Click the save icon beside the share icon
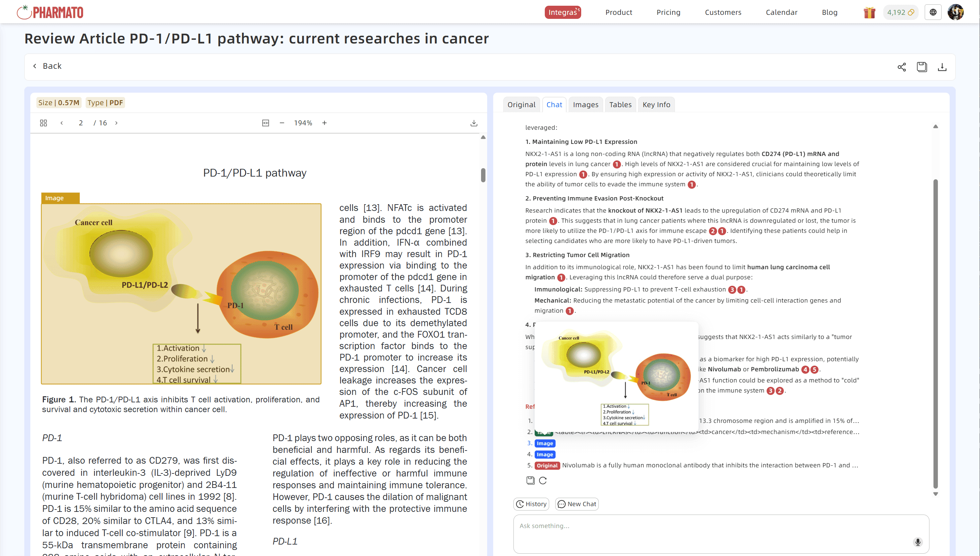 click(x=922, y=67)
